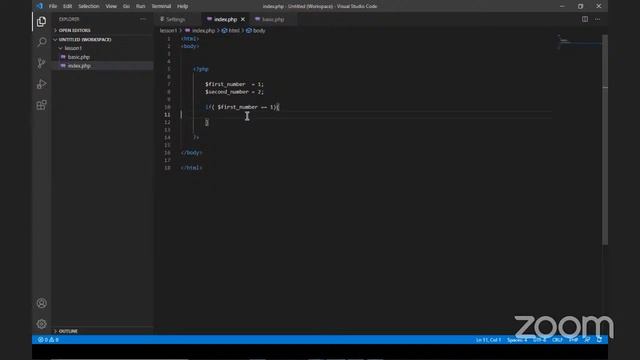Click the $second_number = 2; code line
Viewport: 640px width, 360px height.
(x=234, y=92)
